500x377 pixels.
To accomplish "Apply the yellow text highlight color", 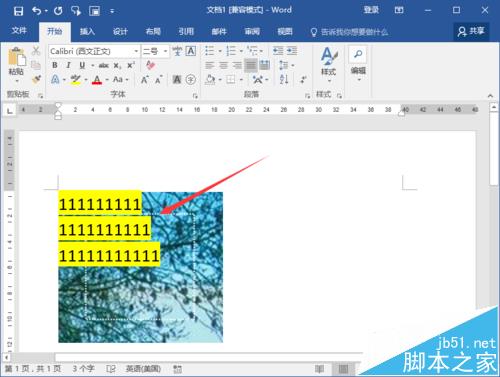I will pos(76,80).
